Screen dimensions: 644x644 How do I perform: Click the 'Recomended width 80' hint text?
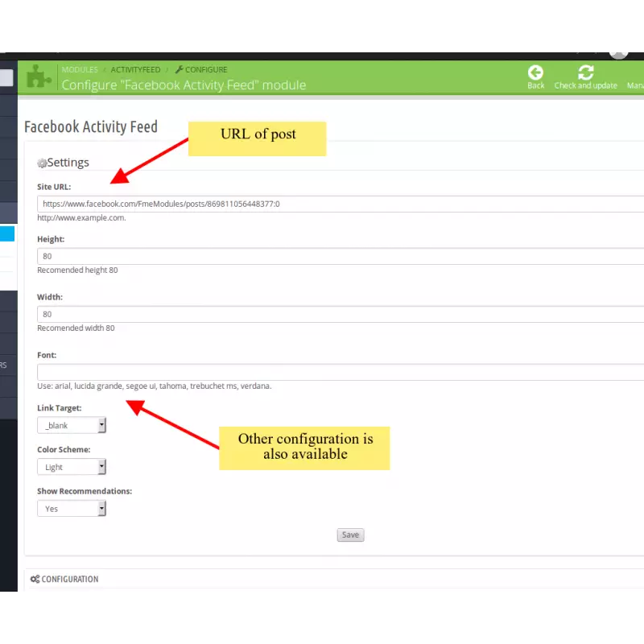76,328
